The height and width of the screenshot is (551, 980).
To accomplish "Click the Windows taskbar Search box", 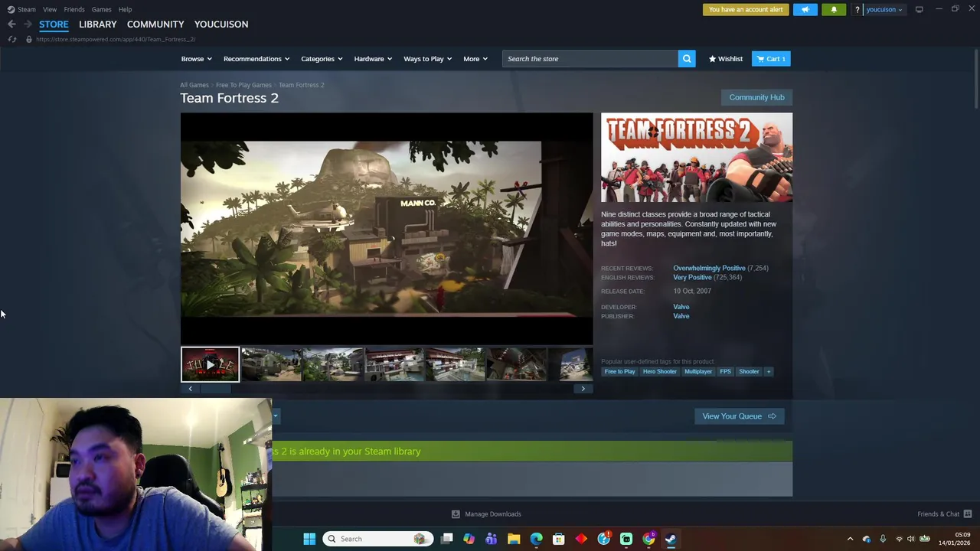I will pos(377,539).
